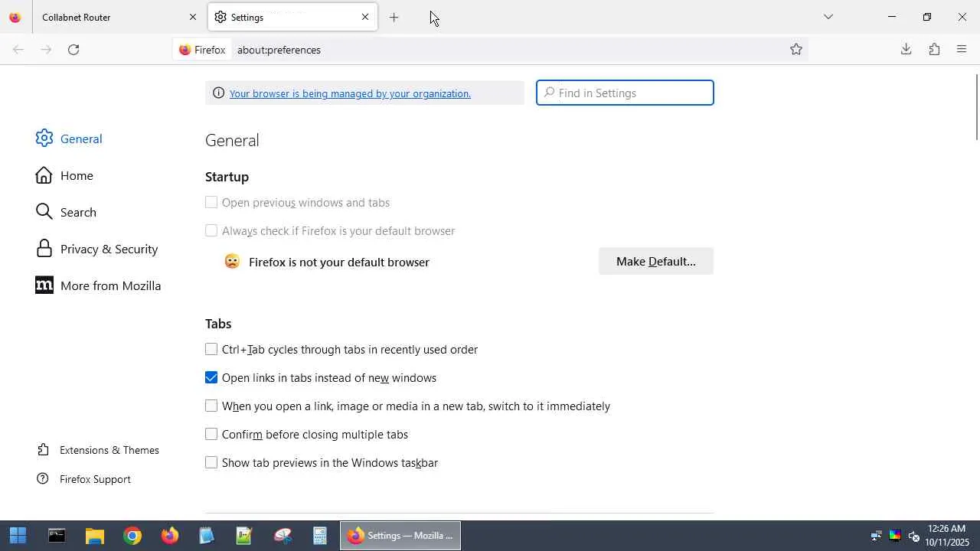The width and height of the screenshot is (980, 551).
Task: Go forward to next page
Action: tap(46, 50)
